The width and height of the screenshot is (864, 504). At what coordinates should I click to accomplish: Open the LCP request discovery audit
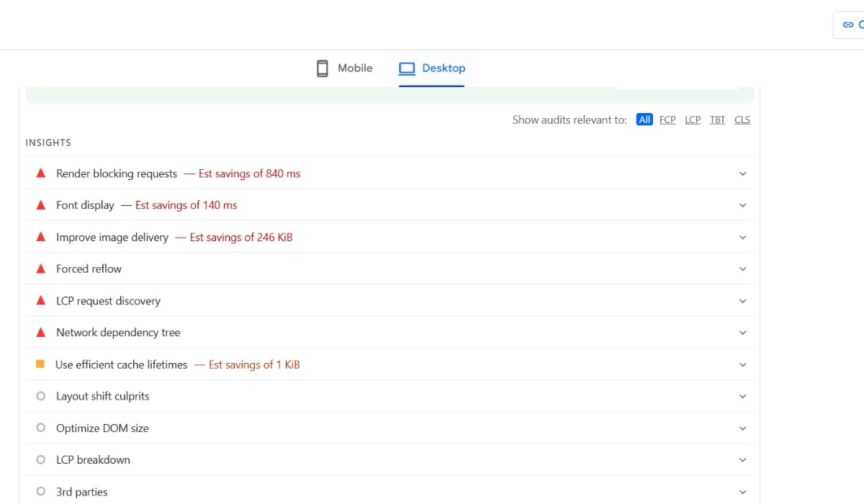pos(108,301)
